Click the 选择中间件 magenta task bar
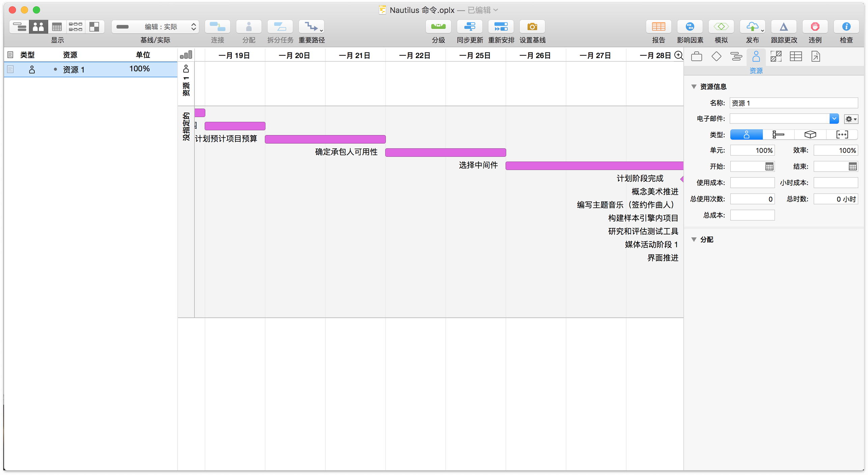The image size is (868, 475). [x=594, y=166]
